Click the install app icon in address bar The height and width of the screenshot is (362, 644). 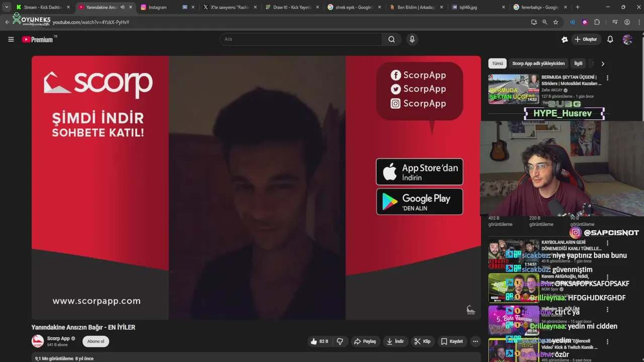tap(534, 22)
